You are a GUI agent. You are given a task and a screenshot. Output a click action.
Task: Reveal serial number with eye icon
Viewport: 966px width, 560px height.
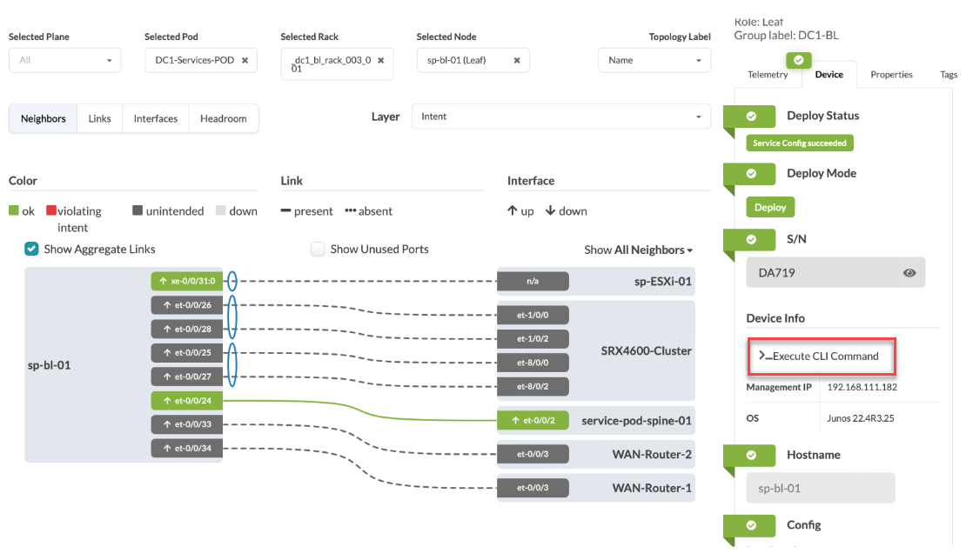(x=909, y=273)
